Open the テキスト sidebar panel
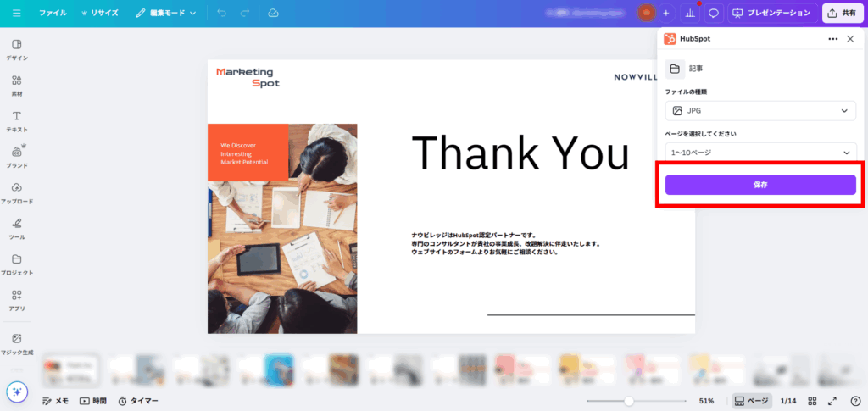Viewport: 868px width, 411px height. (17, 121)
